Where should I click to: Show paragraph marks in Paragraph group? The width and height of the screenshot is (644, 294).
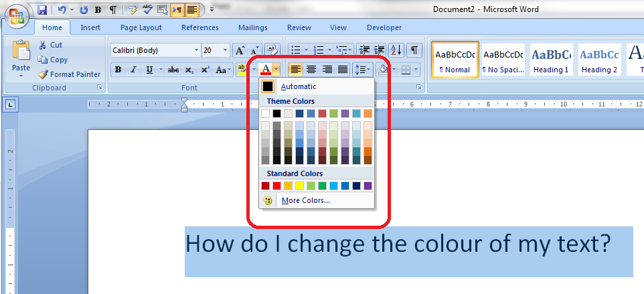pyautogui.click(x=414, y=50)
